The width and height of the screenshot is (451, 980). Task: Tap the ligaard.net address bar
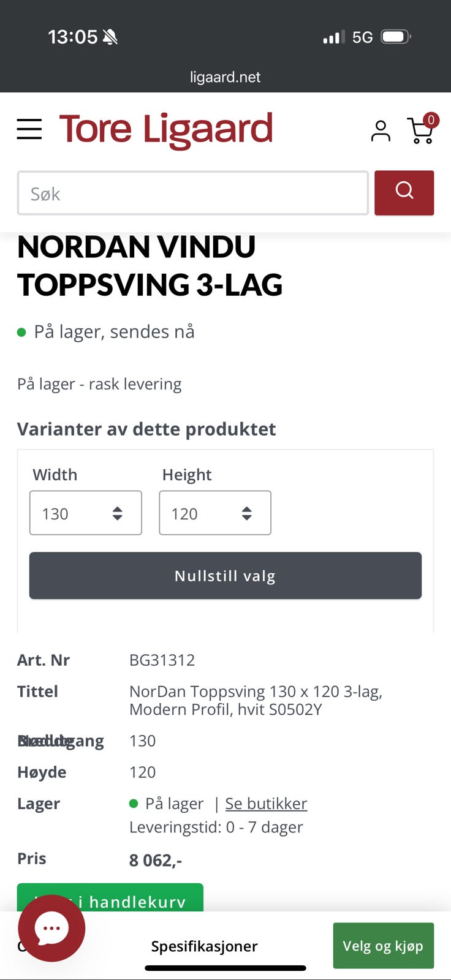click(x=225, y=77)
